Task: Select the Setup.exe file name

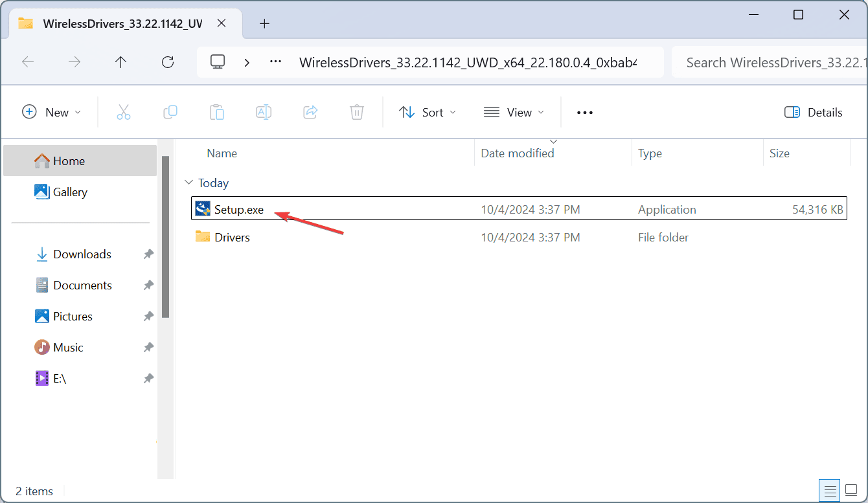Action: point(239,210)
